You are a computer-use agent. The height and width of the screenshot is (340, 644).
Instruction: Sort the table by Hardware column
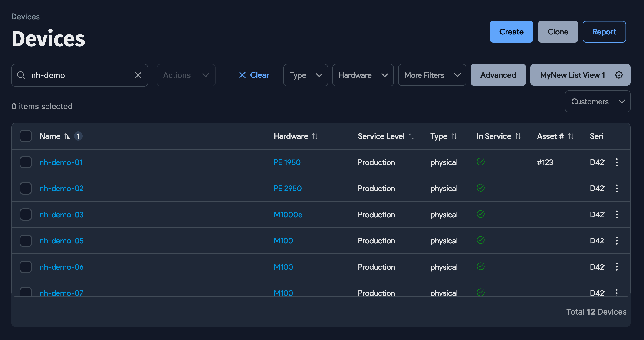tap(315, 136)
